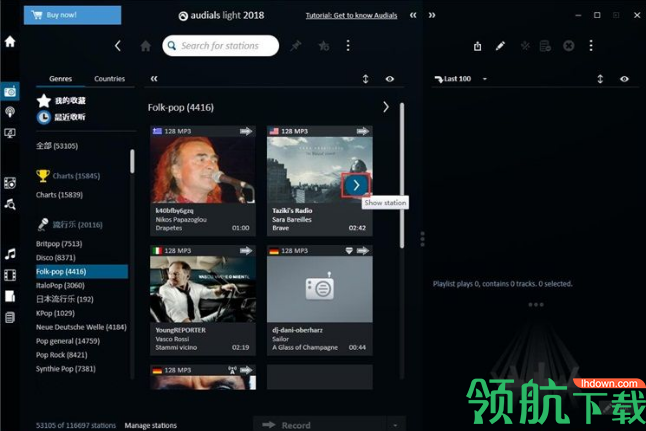Remove item with the circled X icon
Screen dimensions: 646x431
click(x=569, y=46)
